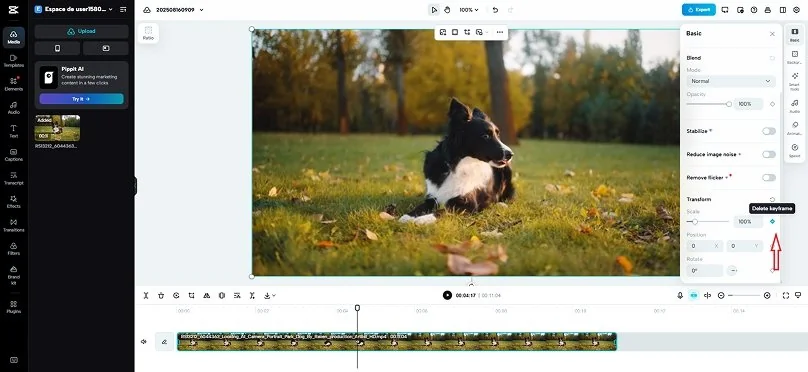This screenshot has width=808, height=372.
Task: Click the undo arrow in top toolbar
Action: click(495, 10)
